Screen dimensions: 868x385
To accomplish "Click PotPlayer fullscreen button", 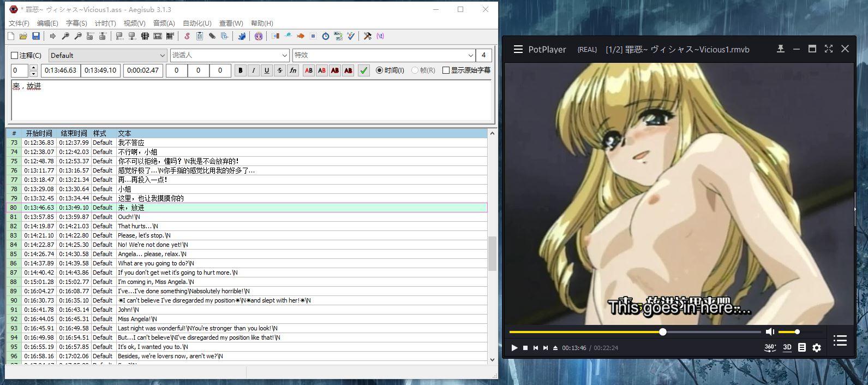I will coord(829,49).
